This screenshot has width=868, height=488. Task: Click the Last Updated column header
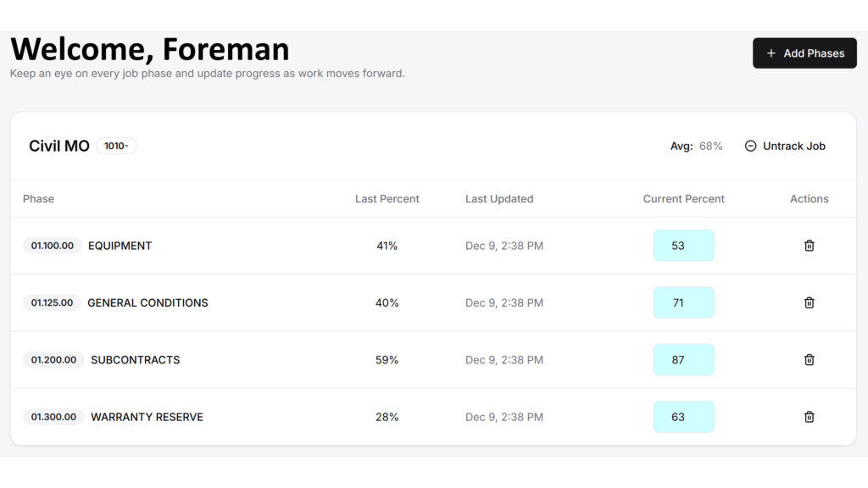pyautogui.click(x=498, y=198)
